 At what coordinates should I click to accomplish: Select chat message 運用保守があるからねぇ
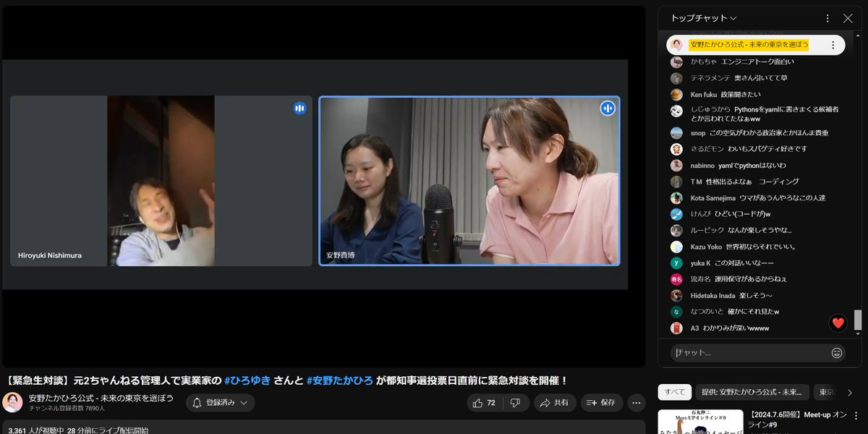751,279
